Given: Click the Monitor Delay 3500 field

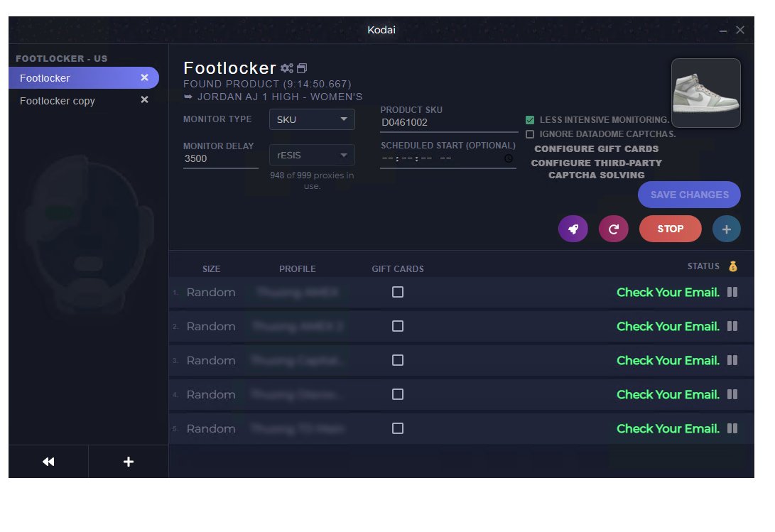Looking at the screenshot, I should point(220,158).
